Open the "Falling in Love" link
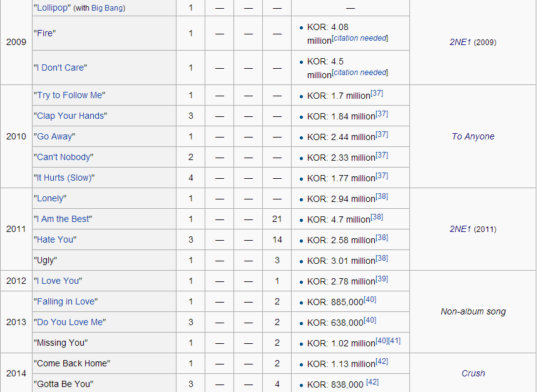Viewport: 537px width, 392px height. tap(66, 301)
